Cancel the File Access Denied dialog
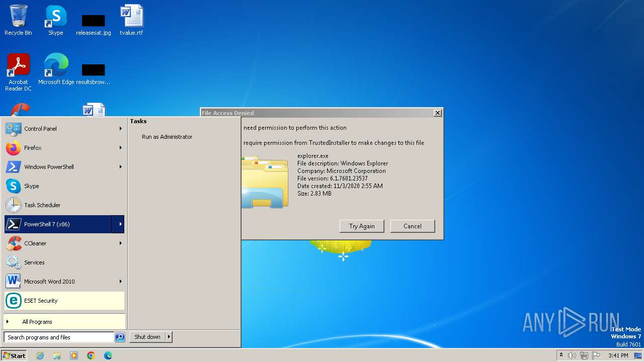The height and width of the screenshot is (362, 644). 413,226
